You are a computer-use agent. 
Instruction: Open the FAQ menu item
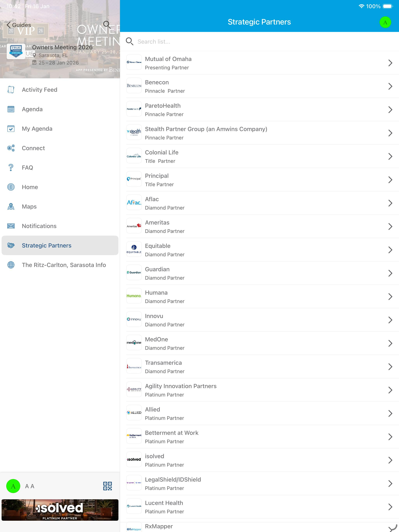pyautogui.click(x=60, y=168)
